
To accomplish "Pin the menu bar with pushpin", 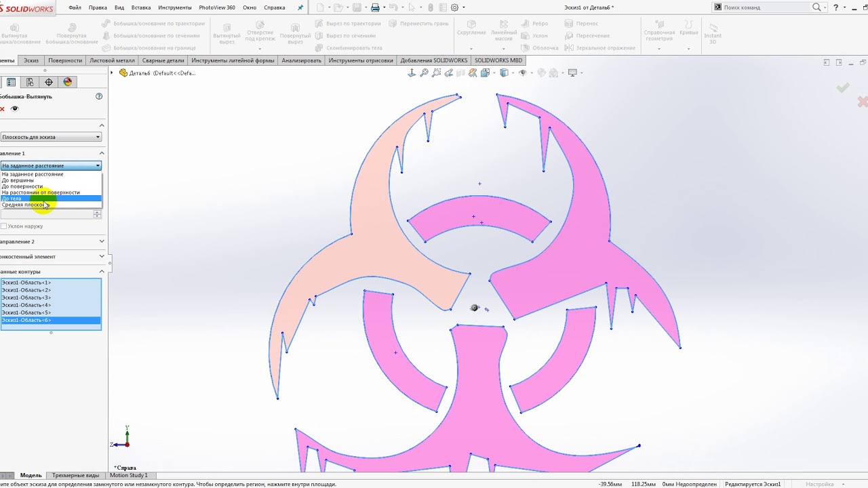I will tap(300, 7).
